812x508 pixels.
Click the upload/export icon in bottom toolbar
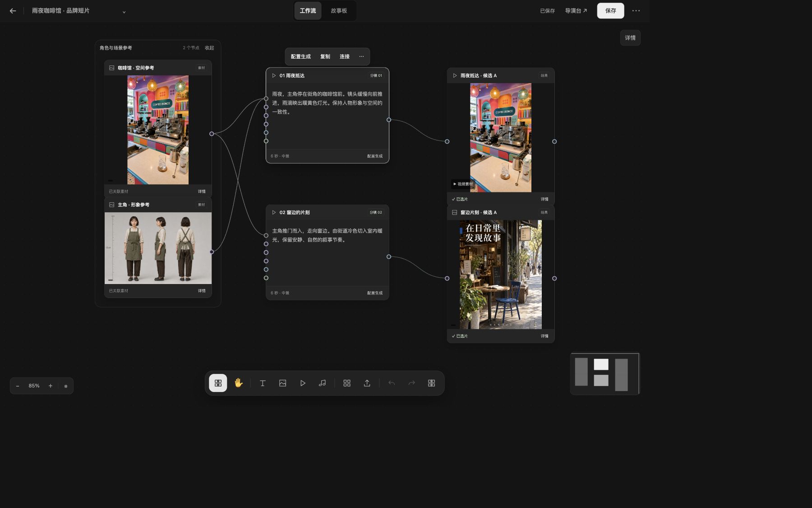coord(367,383)
